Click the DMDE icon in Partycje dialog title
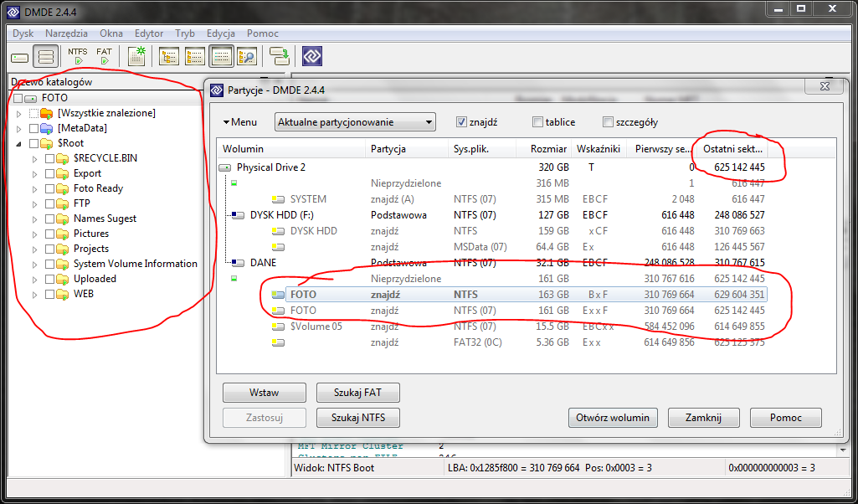858x504 pixels. pos(218,90)
